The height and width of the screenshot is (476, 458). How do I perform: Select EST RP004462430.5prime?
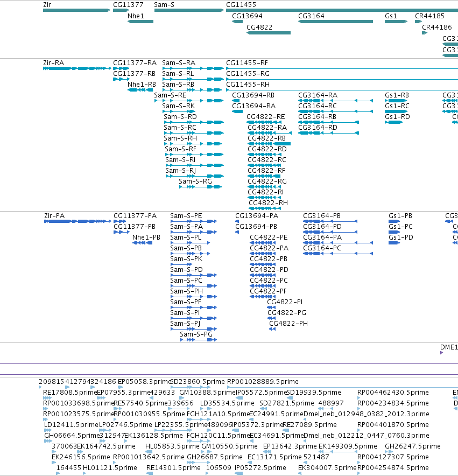point(393,393)
